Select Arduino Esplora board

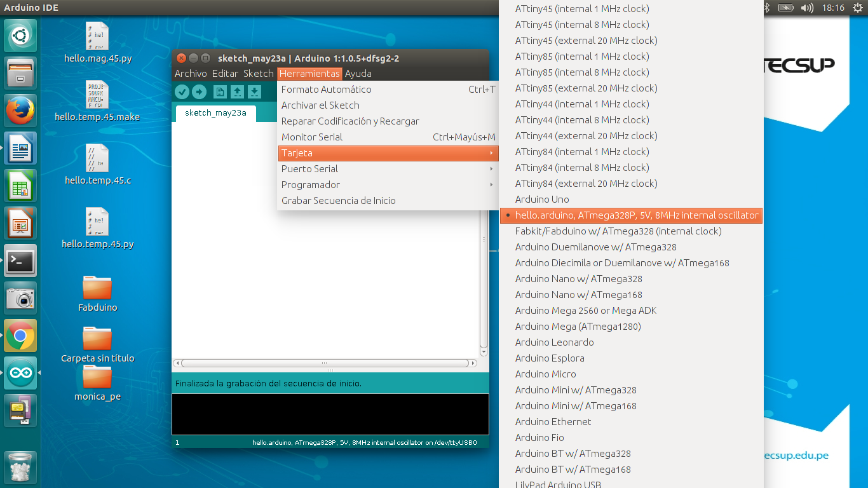[631, 358]
